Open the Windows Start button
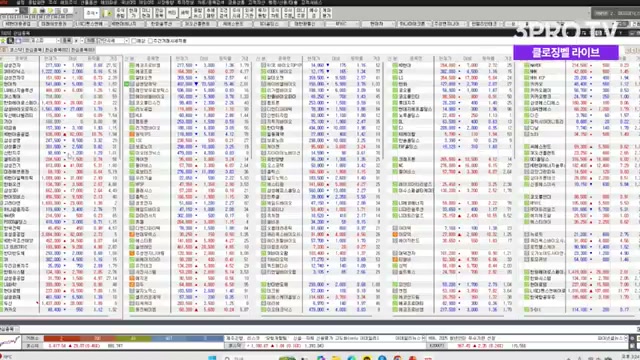 212,358
